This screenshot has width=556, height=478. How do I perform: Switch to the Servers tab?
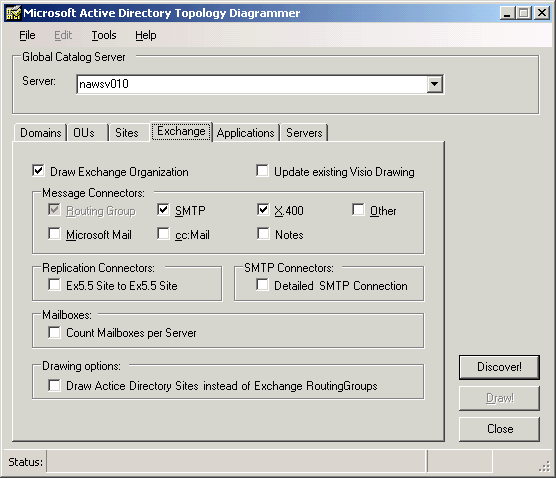304,133
